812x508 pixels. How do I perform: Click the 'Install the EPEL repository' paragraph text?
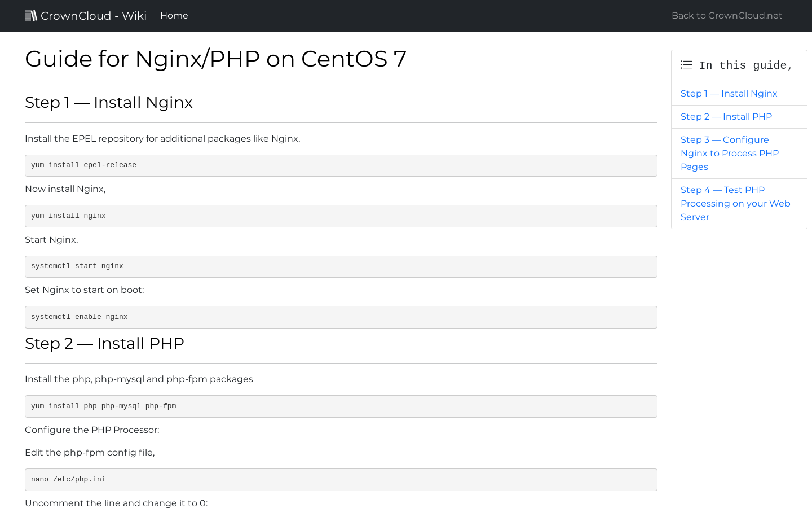click(x=162, y=139)
